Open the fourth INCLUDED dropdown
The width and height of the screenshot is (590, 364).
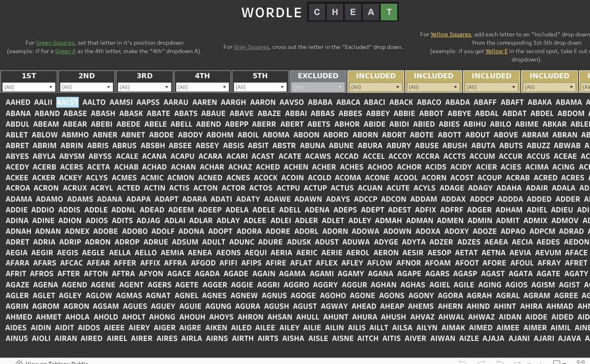pyautogui.click(x=549, y=87)
